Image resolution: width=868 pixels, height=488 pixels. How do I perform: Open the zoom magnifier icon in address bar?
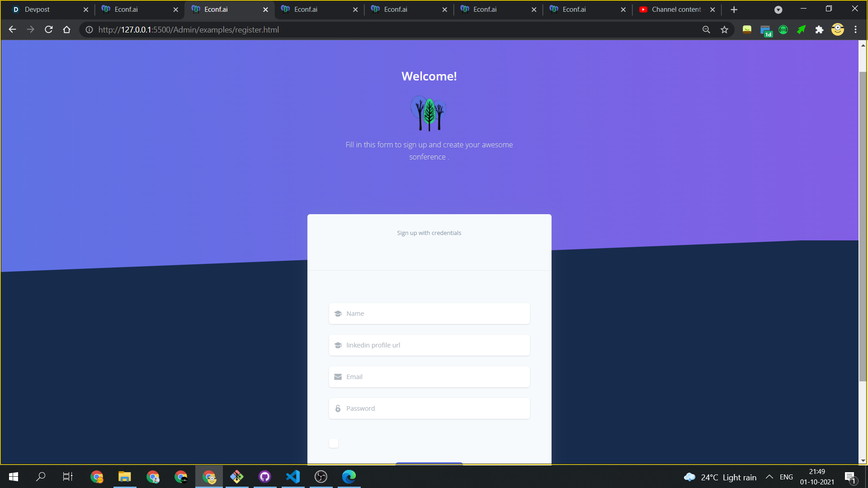[x=706, y=30]
